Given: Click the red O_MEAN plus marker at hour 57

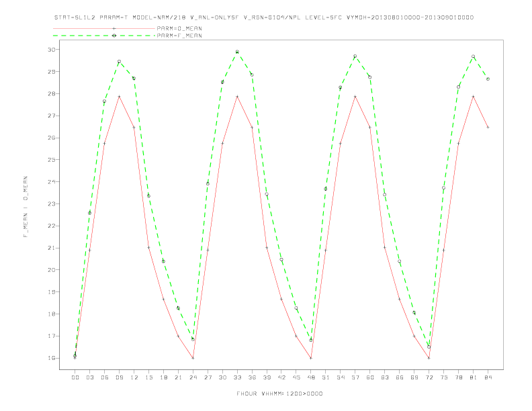Looking at the screenshot, I should [355, 97].
